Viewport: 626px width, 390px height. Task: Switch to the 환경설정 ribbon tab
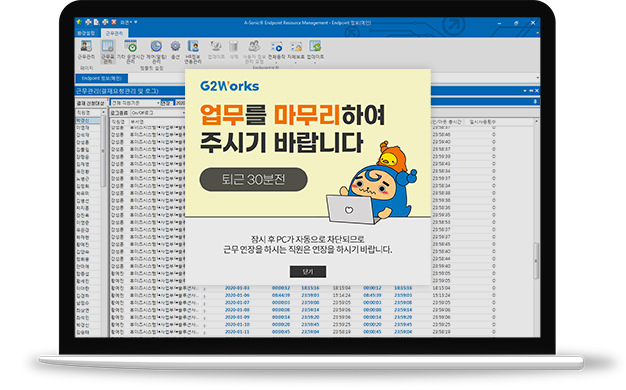pos(86,33)
